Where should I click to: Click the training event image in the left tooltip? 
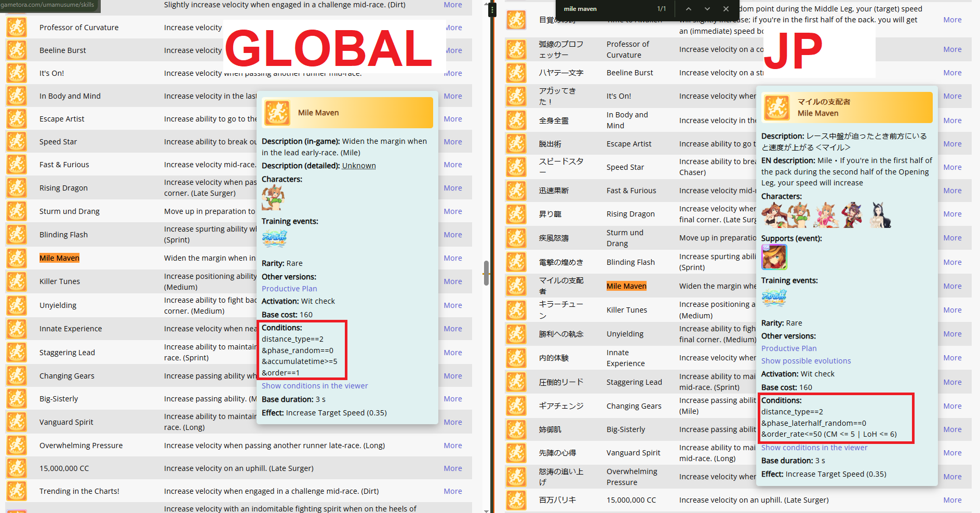pos(274,239)
